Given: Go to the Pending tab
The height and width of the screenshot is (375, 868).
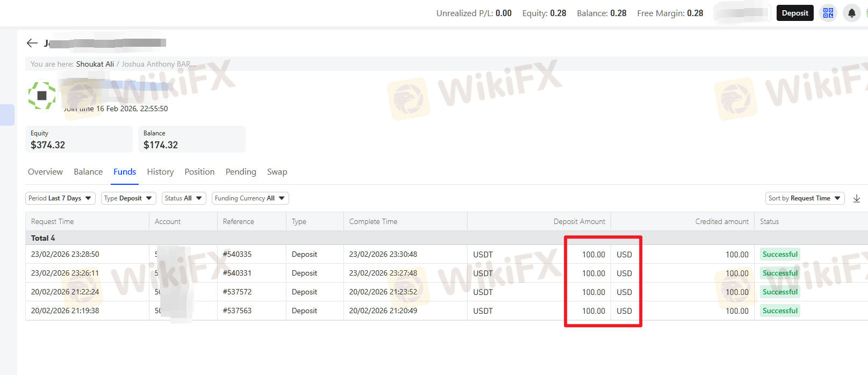Looking at the screenshot, I should tap(241, 172).
